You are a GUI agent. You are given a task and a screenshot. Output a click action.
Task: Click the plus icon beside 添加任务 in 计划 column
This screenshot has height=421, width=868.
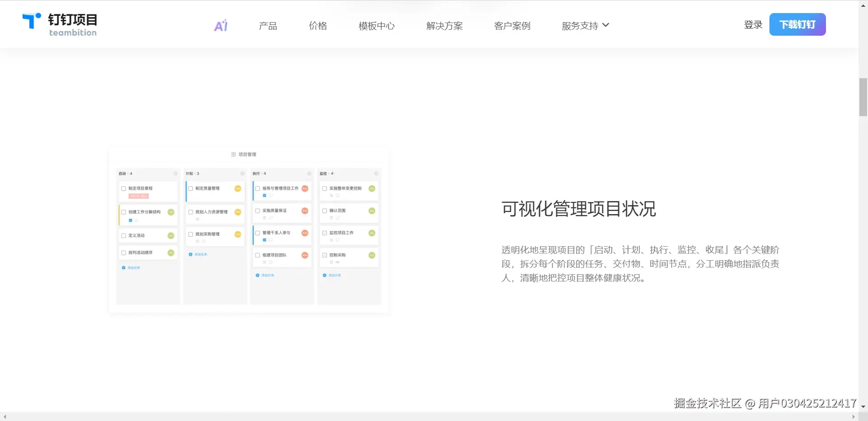click(x=190, y=254)
